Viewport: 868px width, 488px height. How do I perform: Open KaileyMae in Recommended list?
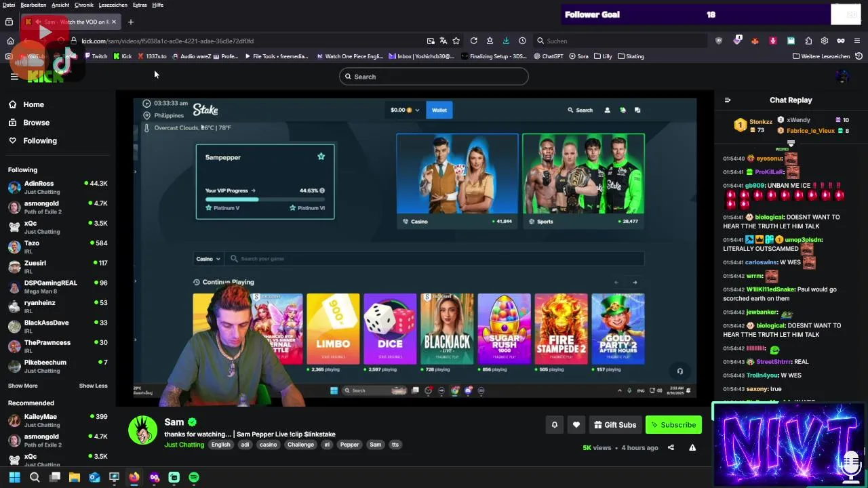point(58,421)
